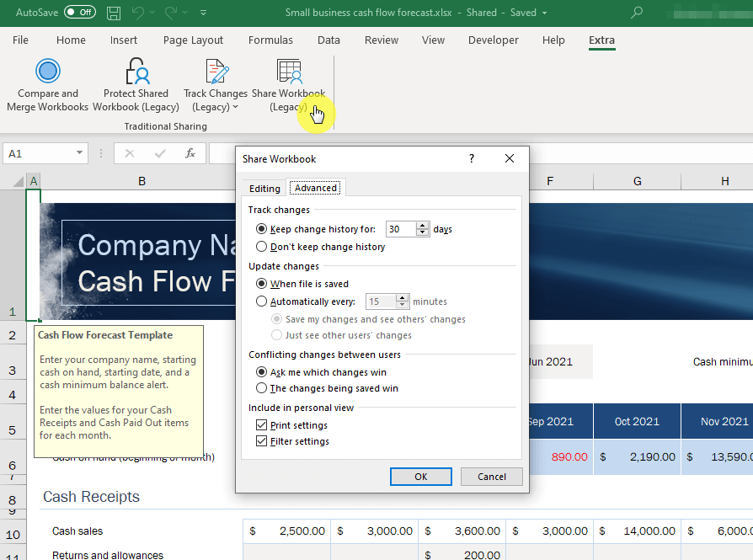This screenshot has height=560, width=753.
Task: Select Advanced tab in Share Workbook
Action: (x=316, y=188)
